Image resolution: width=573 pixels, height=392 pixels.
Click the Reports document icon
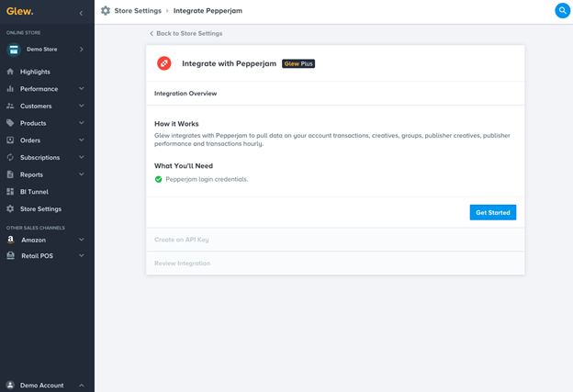coord(10,174)
